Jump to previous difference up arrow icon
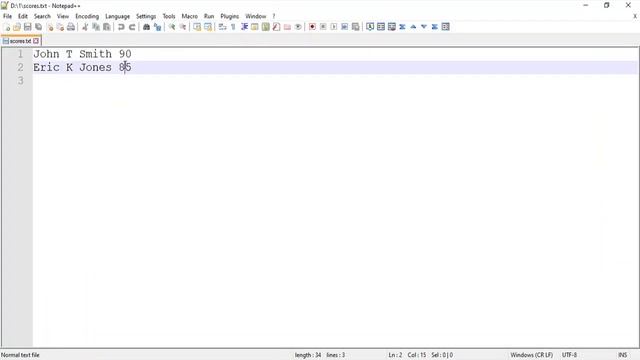 413,27
